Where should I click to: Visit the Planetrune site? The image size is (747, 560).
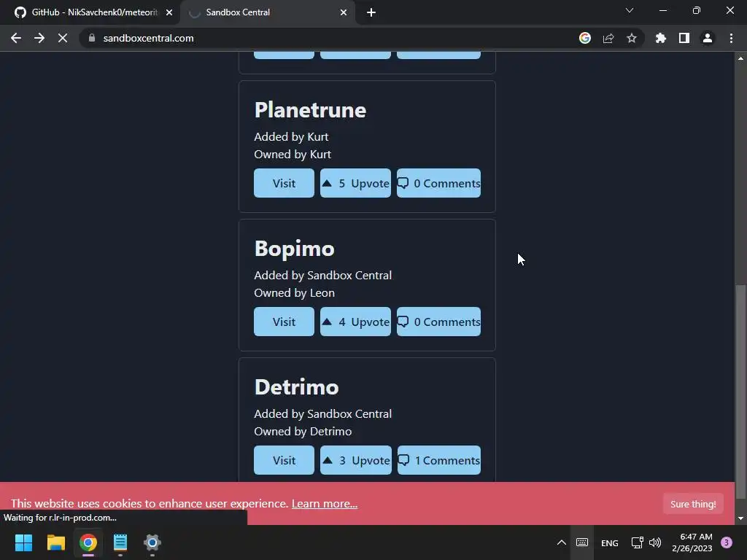[284, 183]
